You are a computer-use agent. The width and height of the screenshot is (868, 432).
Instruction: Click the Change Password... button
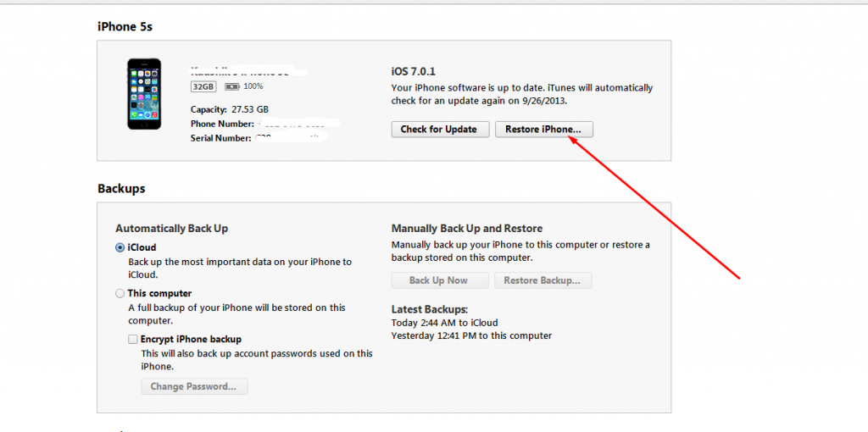(193, 386)
